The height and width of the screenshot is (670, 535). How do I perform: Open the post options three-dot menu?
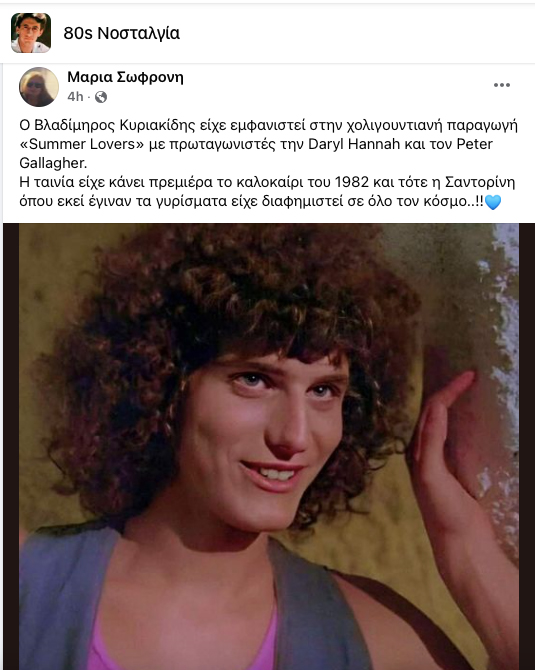(502, 85)
